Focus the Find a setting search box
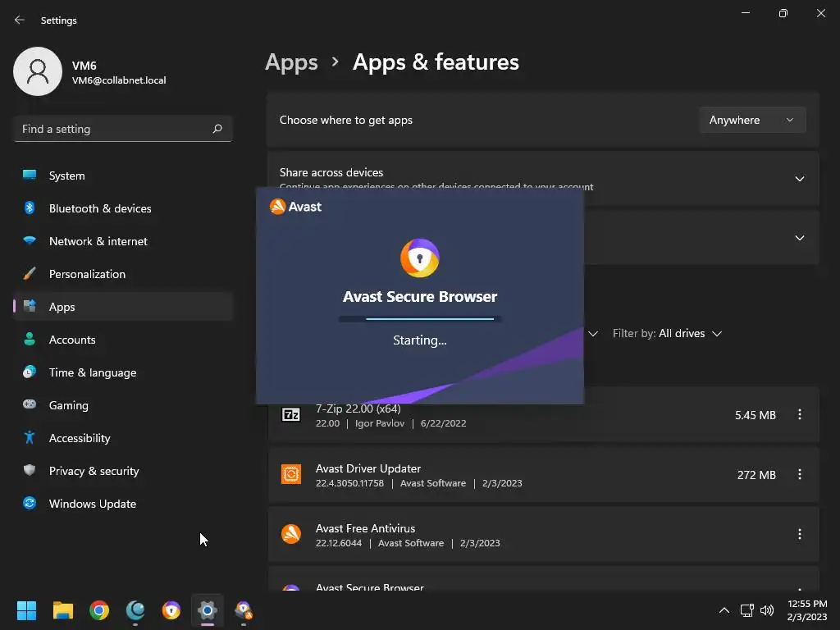This screenshot has width=840, height=630. click(x=123, y=129)
